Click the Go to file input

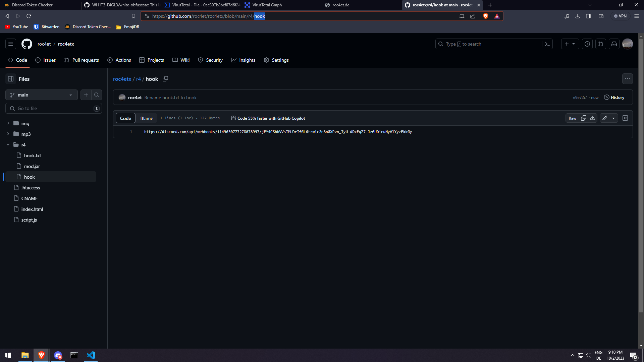[54, 108]
